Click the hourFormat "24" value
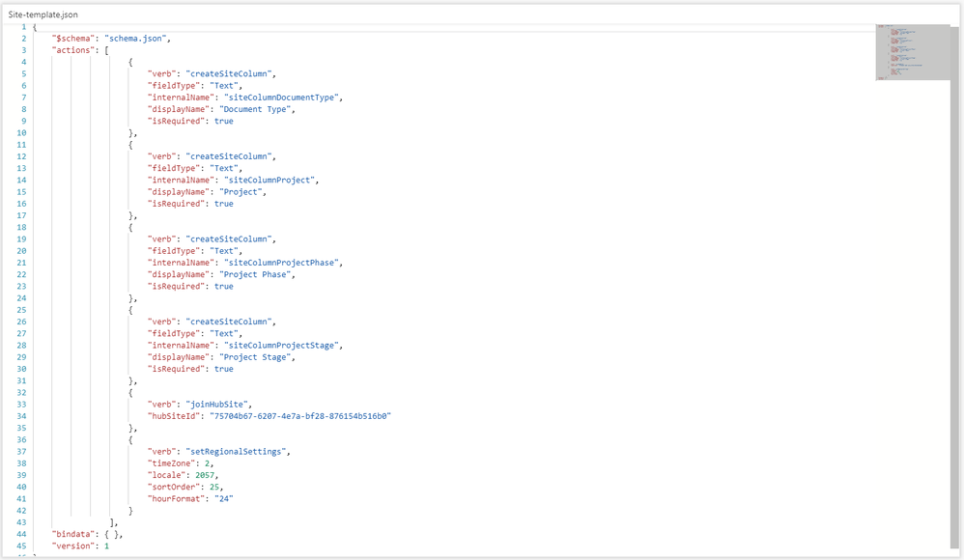Image resolution: width=964 pixels, height=560 pixels. pyautogui.click(x=223, y=498)
